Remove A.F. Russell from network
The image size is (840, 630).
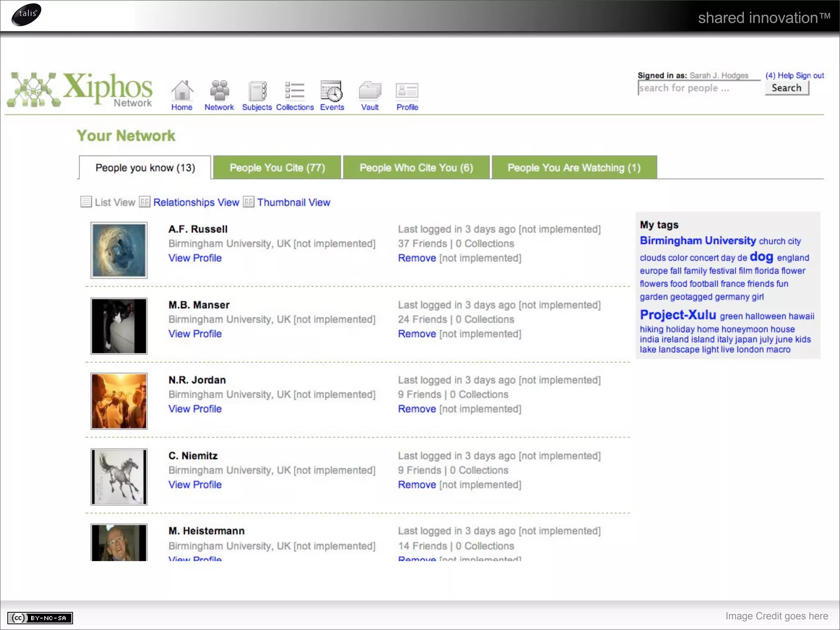coord(417,258)
